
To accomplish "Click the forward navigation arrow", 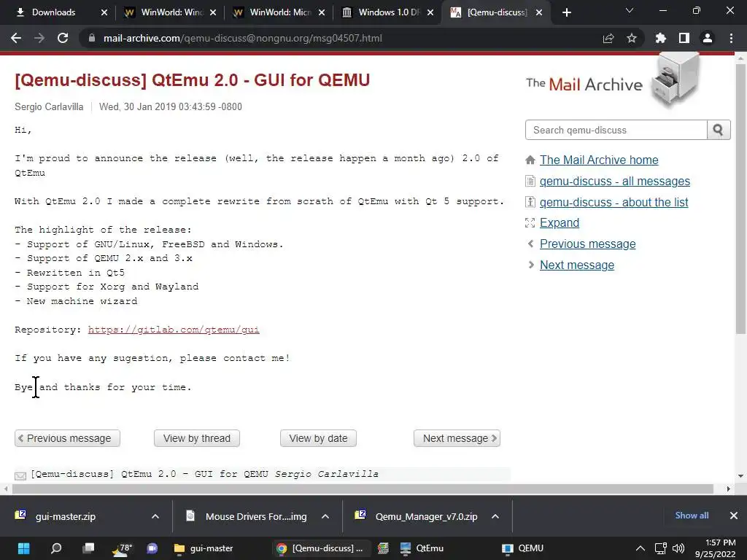I will 39,38.
